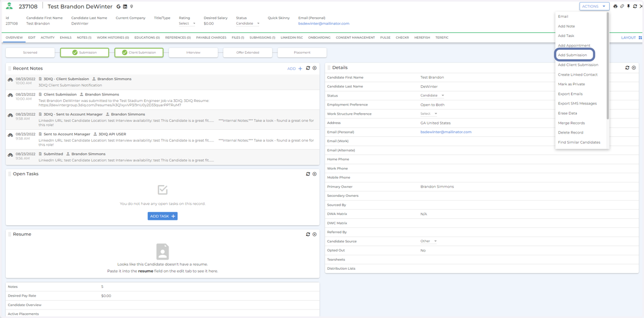Open Work Structure Preference Select dropdown
The height and width of the screenshot is (318, 644).
tap(429, 114)
